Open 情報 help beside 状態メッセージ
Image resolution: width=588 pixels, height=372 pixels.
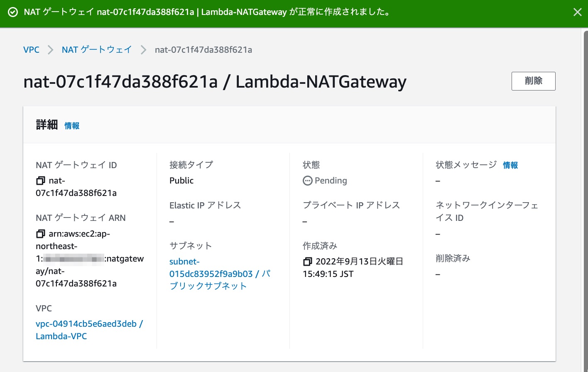point(510,165)
